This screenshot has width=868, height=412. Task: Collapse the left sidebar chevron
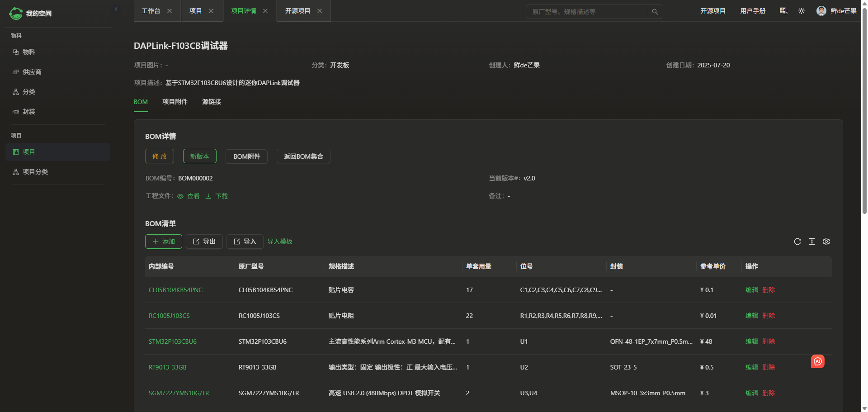pyautogui.click(x=116, y=9)
